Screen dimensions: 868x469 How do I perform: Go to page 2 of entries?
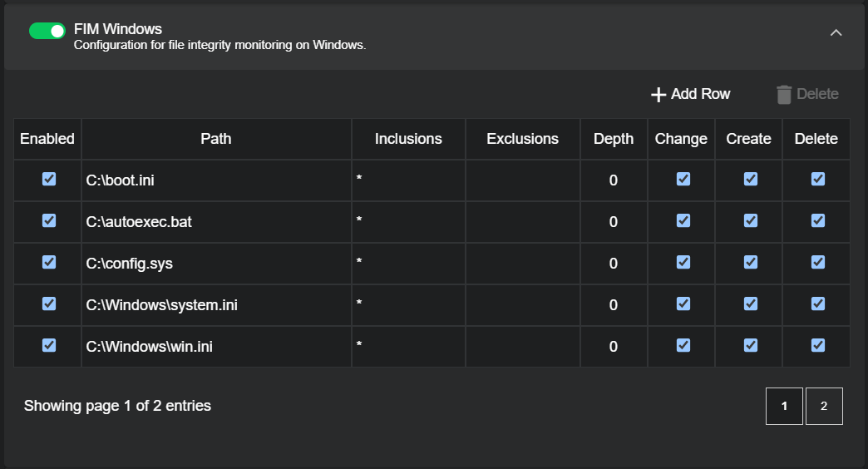coord(824,406)
